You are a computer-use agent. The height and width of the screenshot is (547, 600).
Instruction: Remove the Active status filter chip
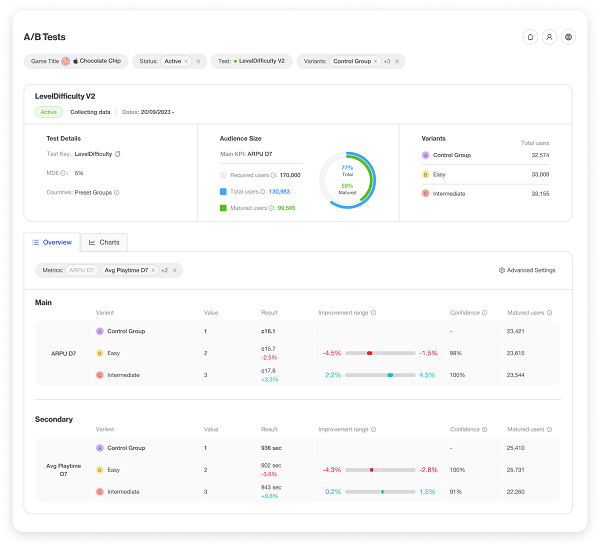tap(186, 61)
